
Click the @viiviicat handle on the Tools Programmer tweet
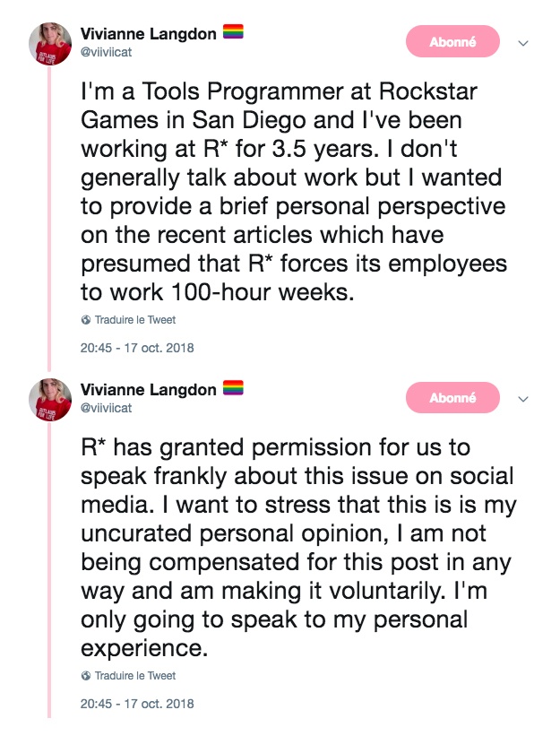click(106, 51)
